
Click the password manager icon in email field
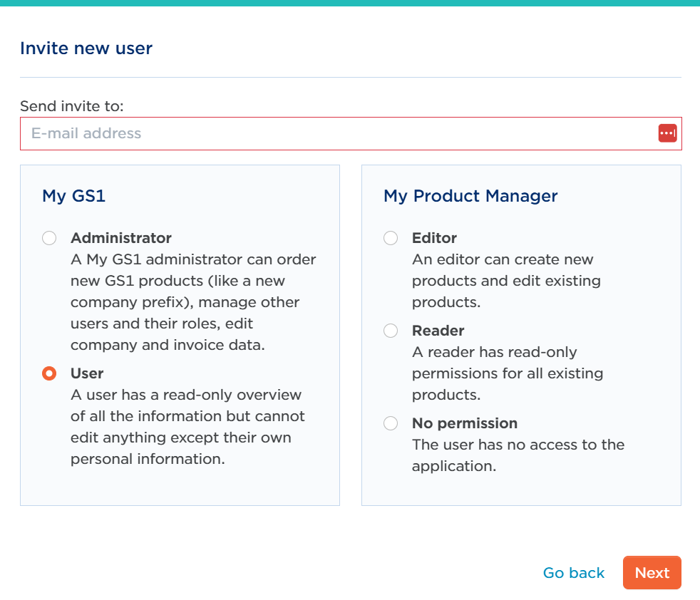(667, 133)
